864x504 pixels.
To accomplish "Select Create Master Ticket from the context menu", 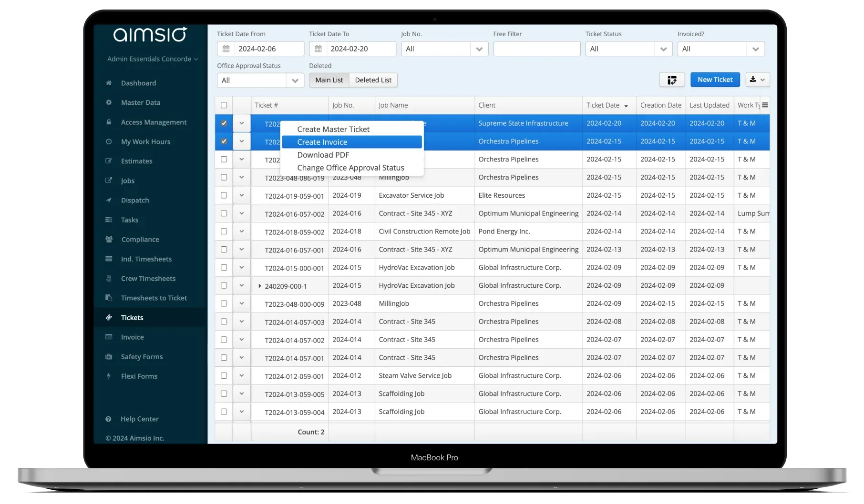I will (x=333, y=129).
